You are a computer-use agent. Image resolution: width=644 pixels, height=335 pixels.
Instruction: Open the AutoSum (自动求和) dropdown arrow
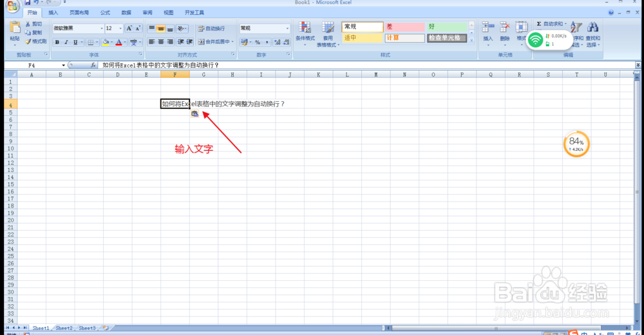[565, 24]
